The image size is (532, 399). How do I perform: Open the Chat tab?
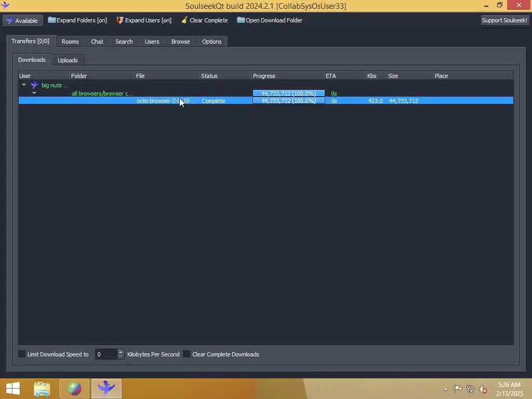pos(97,42)
